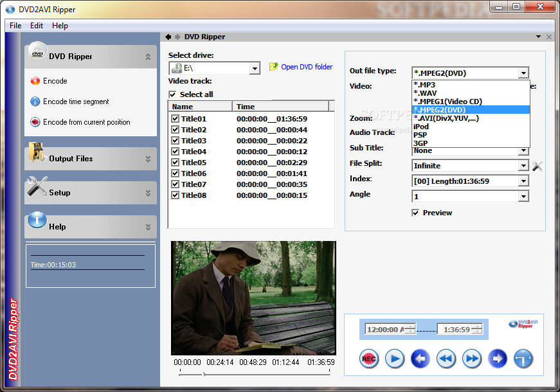Toggle the Select all checkbox
This screenshot has height=392, width=560.
(x=172, y=94)
